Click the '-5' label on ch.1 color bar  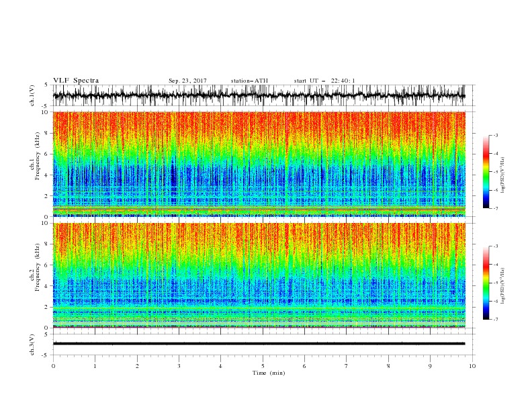495,172
